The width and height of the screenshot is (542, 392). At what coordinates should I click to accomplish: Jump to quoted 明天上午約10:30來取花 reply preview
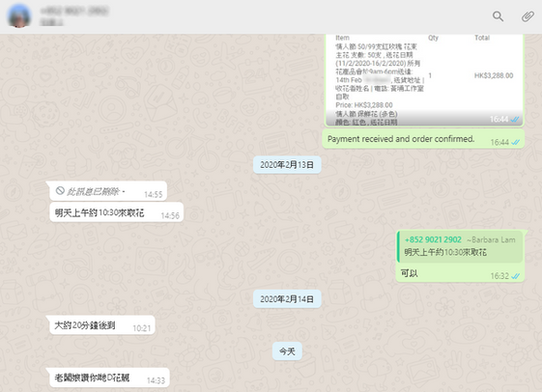click(x=460, y=246)
